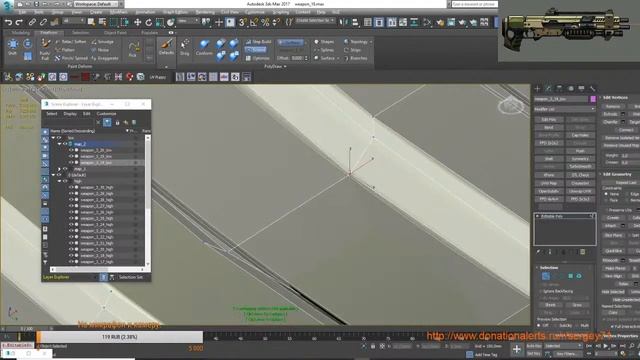Image resolution: width=640 pixels, height=360 pixels.
Task: Select the Conform brush icon
Action: 204,47
